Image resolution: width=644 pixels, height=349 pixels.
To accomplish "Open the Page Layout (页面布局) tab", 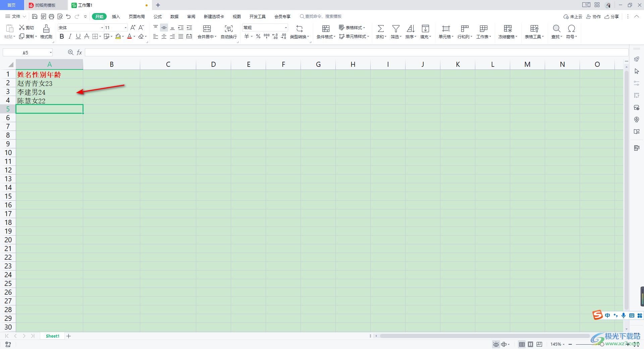I will point(137,16).
